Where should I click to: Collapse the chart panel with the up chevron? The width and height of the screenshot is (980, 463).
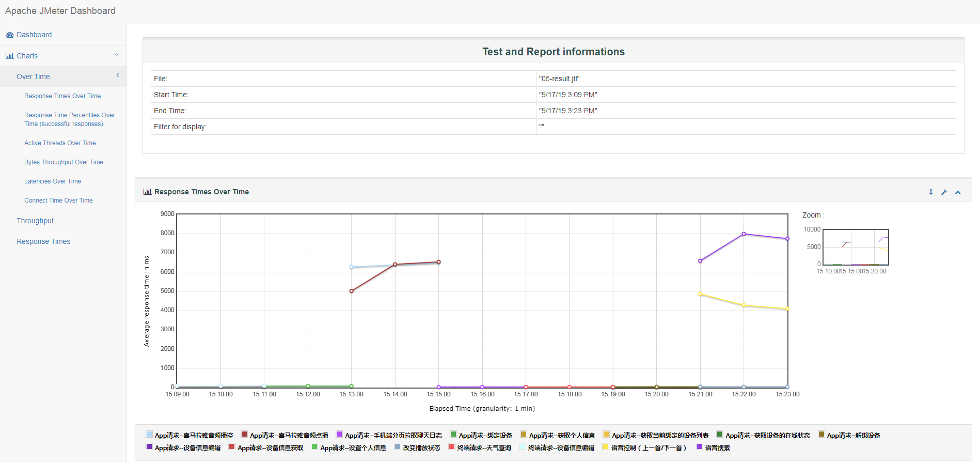click(x=958, y=192)
